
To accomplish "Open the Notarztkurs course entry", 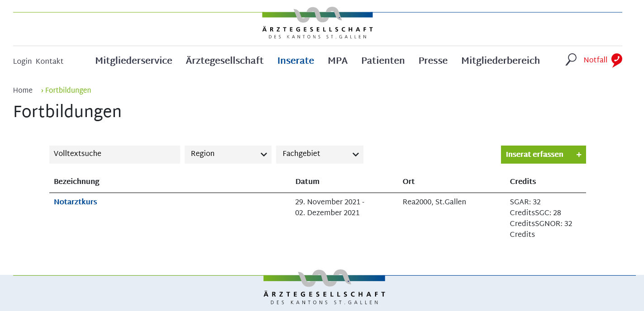I will pyautogui.click(x=75, y=202).
